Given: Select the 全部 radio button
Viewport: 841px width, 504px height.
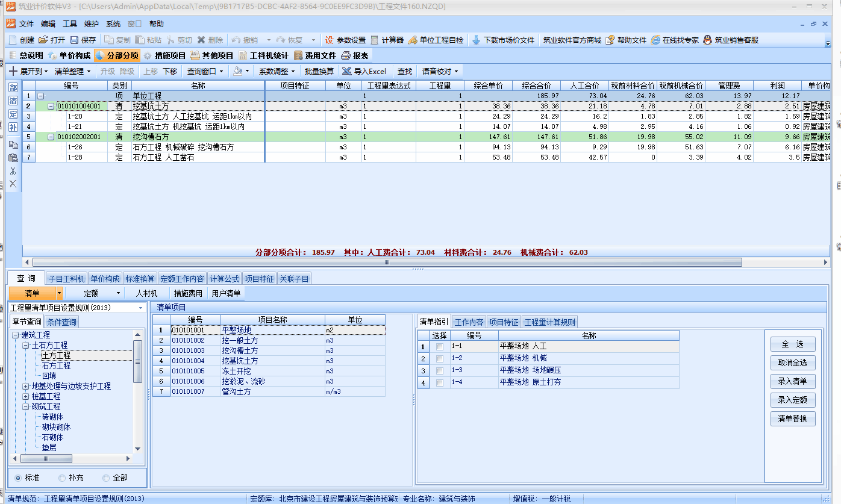Looking at the screenshot, I should coord(106,478).
